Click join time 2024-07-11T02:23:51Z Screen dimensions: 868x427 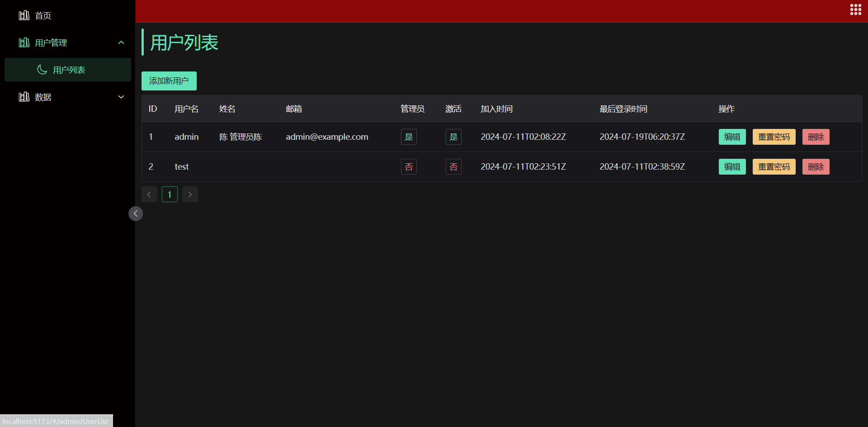523,166
